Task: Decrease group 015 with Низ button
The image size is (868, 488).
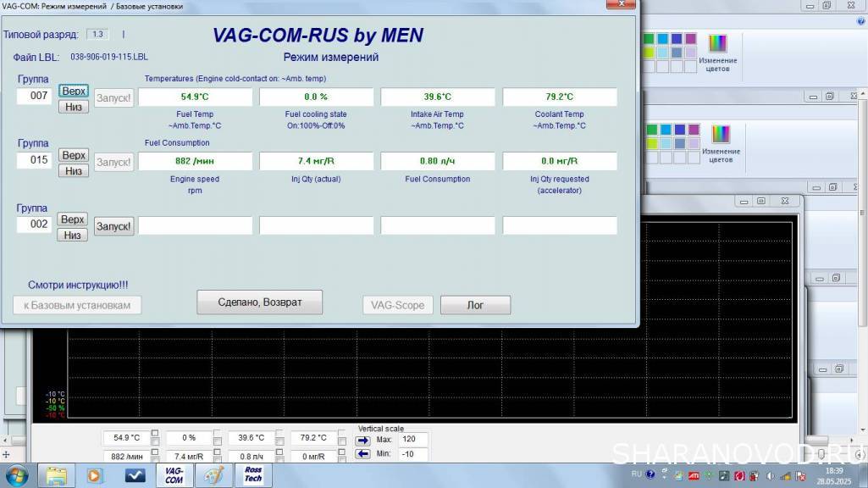Action: tap(74, 171)
